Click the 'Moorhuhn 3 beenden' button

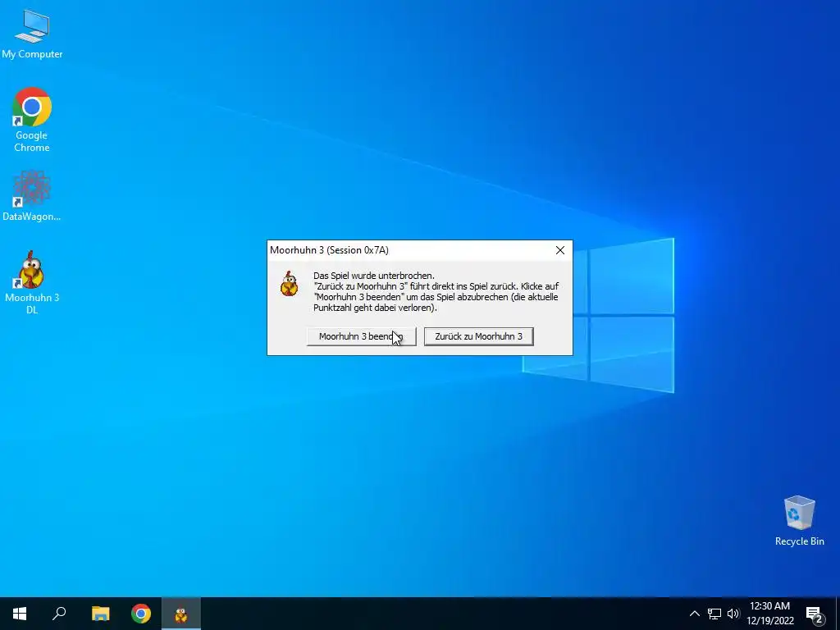pyautogui.click(x=361, y=336)
